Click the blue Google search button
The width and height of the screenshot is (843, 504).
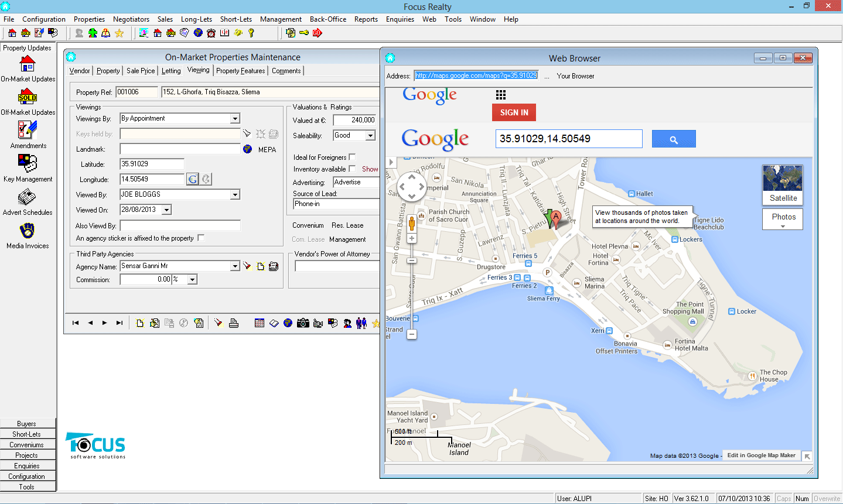[674, 139]
